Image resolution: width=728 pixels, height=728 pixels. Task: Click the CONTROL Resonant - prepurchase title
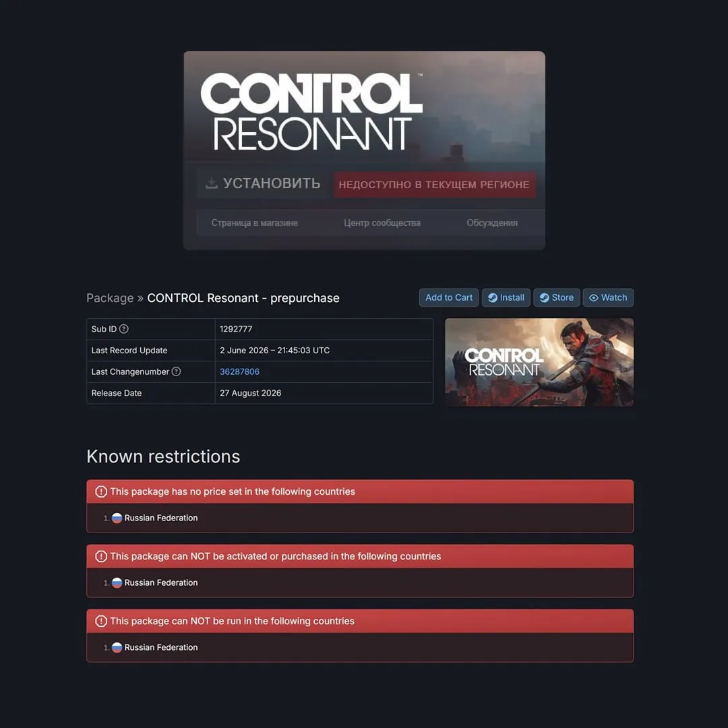click(243, 298)
